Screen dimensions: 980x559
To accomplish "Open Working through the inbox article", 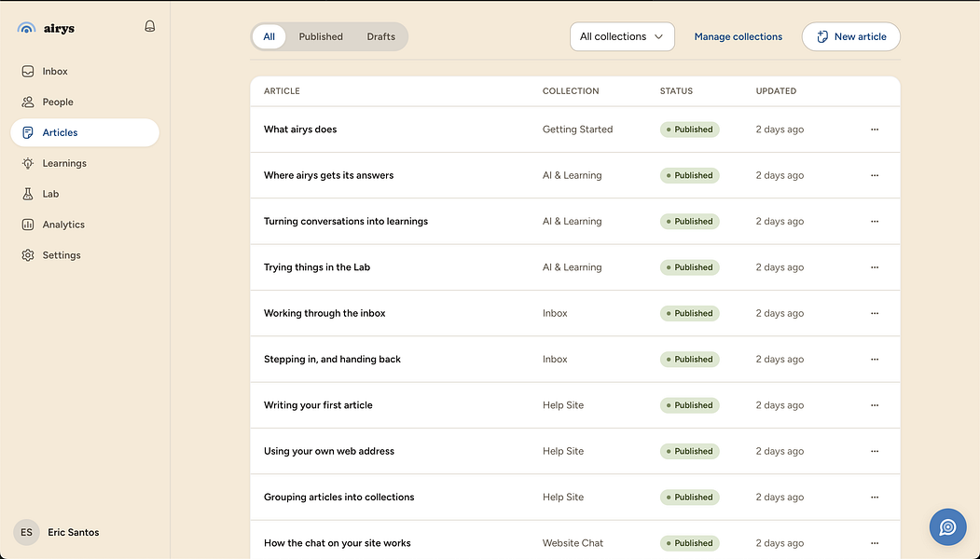I will pyautogui.click(x=324, y=313).
